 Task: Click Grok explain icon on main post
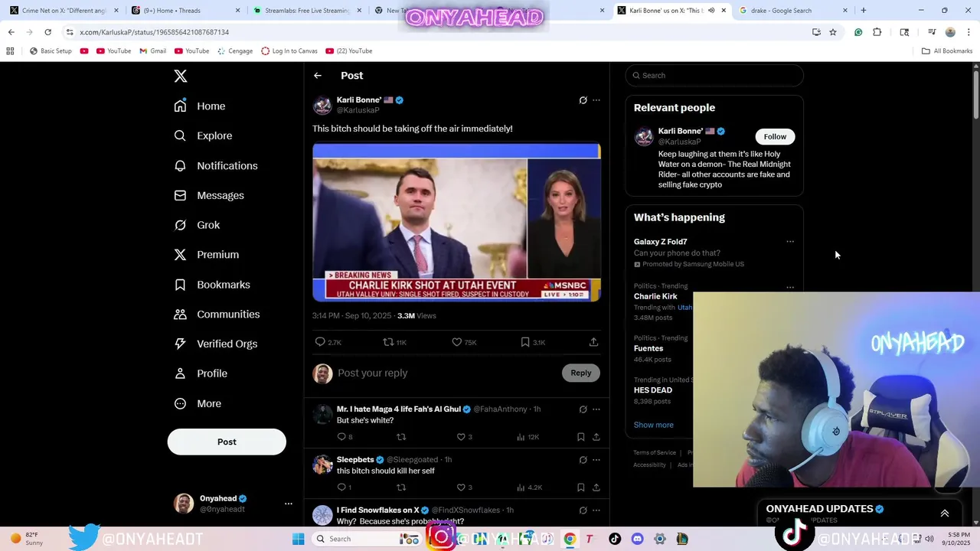tap(583, 100)
